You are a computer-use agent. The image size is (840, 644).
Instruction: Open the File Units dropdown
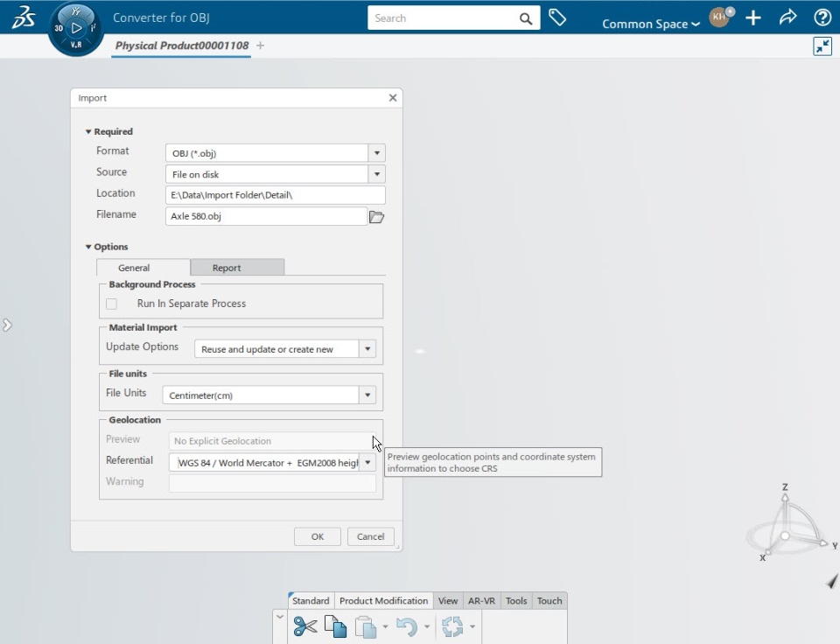367,395
